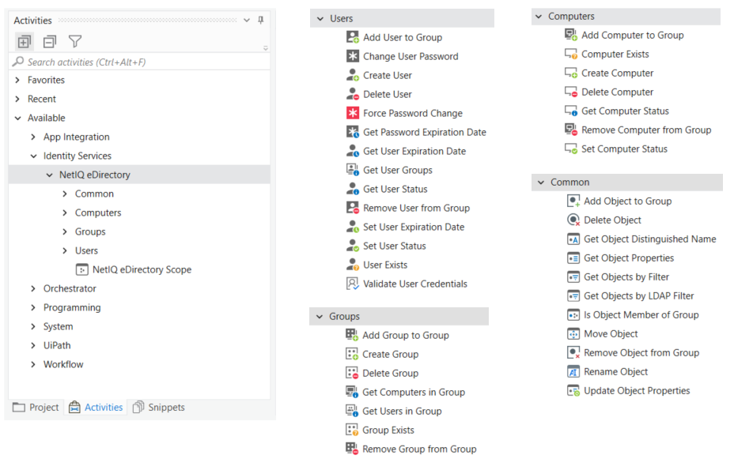Click the Rename Object icon

573,372
